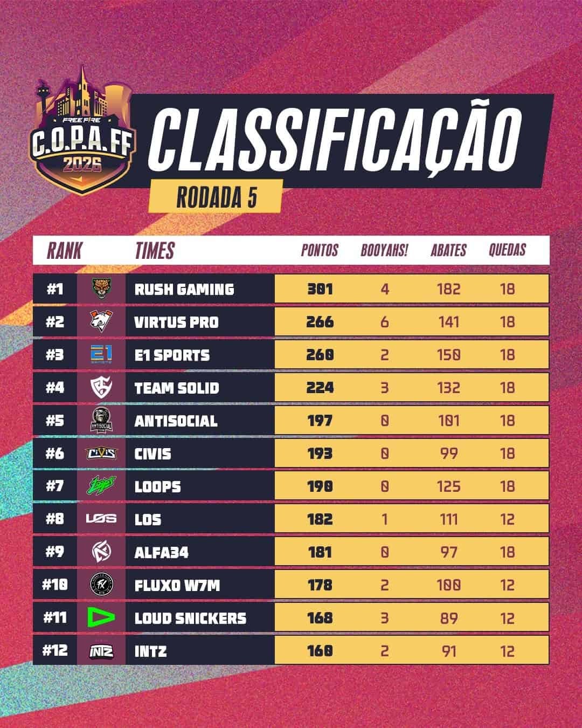The width and height of the screenshot is (582, 728).
Task: Select the green Loops logo
Action: click(x=101, y=486)
